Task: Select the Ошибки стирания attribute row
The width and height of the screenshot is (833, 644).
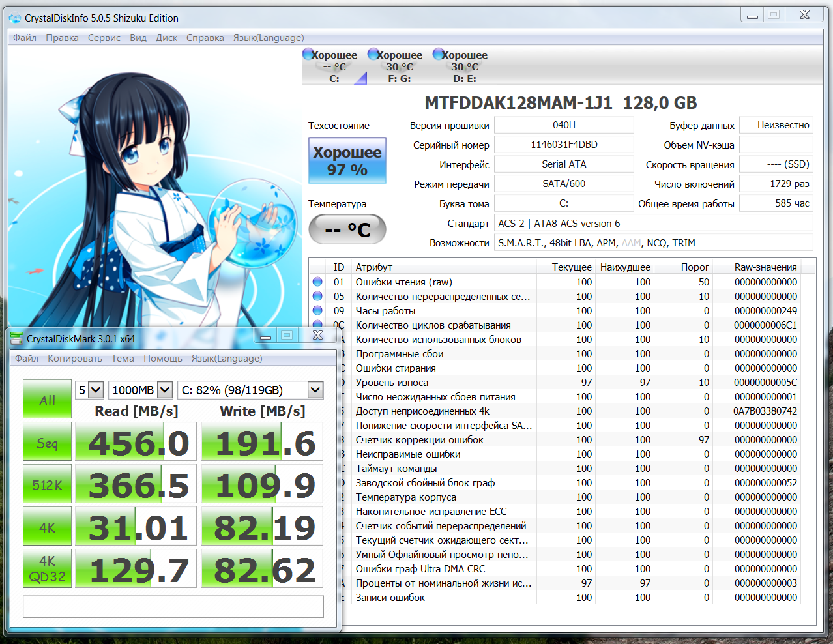Action: coord(562,368)
